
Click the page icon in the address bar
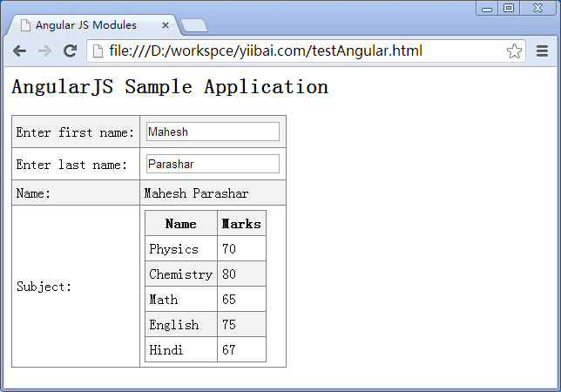[x=98, y=51]
